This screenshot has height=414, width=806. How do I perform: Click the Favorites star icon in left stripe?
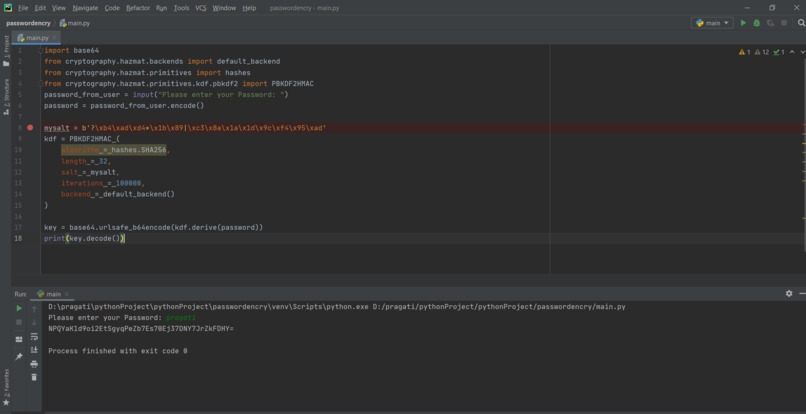click(x=6, y=403)
